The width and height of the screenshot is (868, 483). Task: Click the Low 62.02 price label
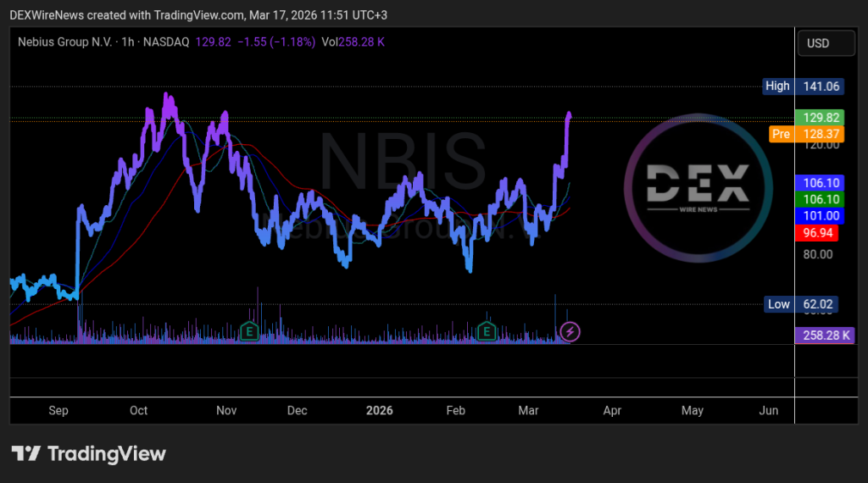[x=801, y=304]
